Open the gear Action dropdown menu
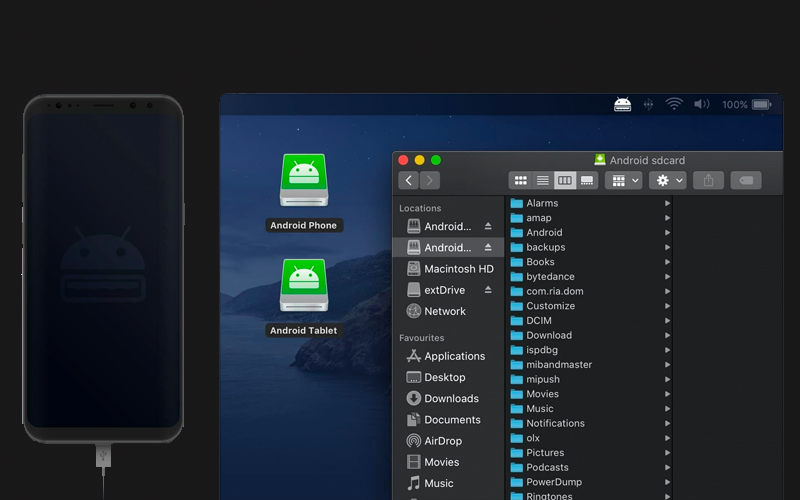The width and height of the screenshot is (800, 500). tap(667, 180)
